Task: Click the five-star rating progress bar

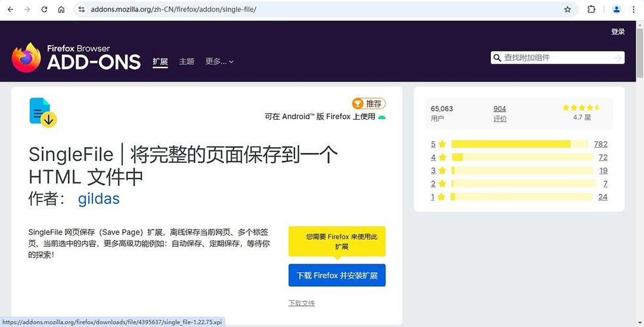Action: tap(520, 144)
